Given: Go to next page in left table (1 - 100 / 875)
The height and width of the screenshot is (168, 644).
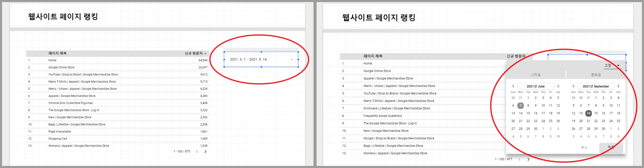Looking at the screenshot, I should tap(206, 152).
